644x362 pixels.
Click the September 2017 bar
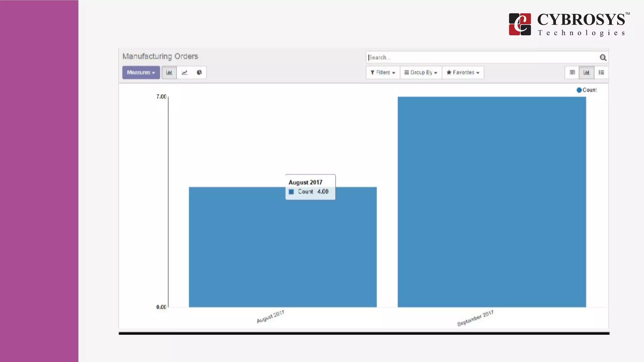491,201
